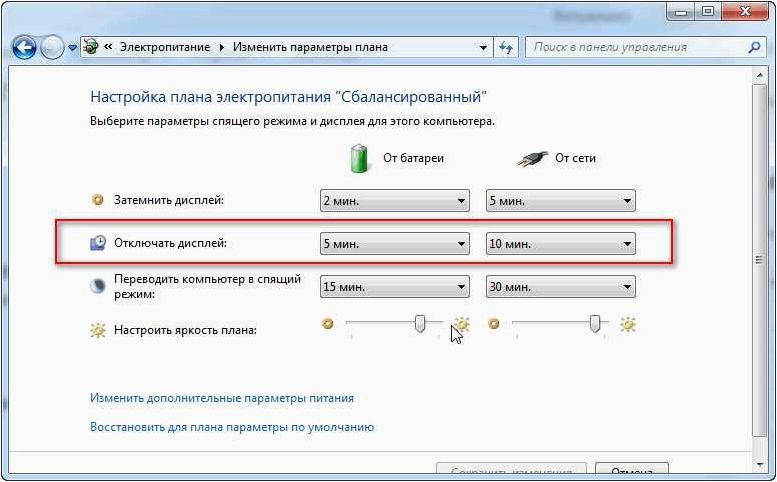The width and height of the screenshot is (777, 482).
Task: Open Затемнить дисплей plugged-in dropdown showing 5 мин.
Action: point(560,201)
